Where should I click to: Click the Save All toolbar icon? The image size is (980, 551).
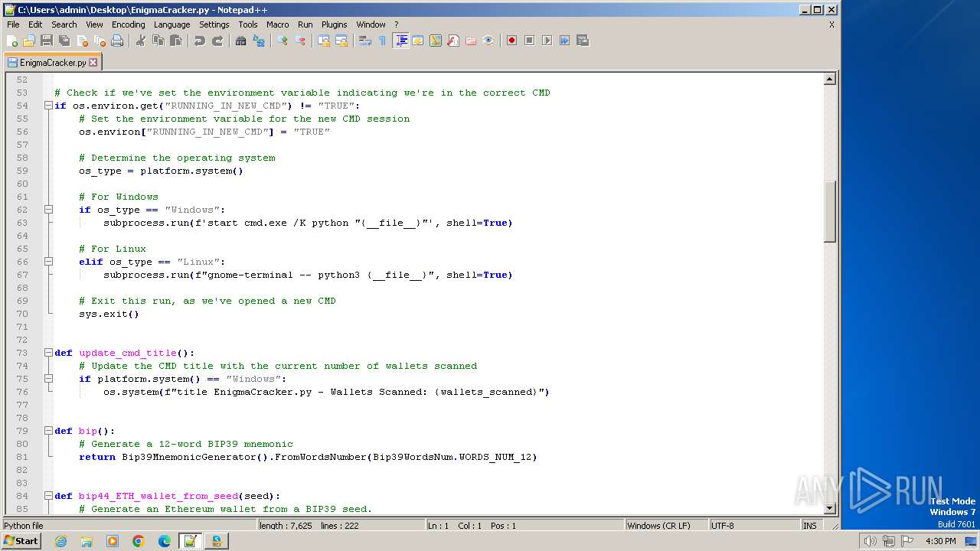click(x=64, y=41)
